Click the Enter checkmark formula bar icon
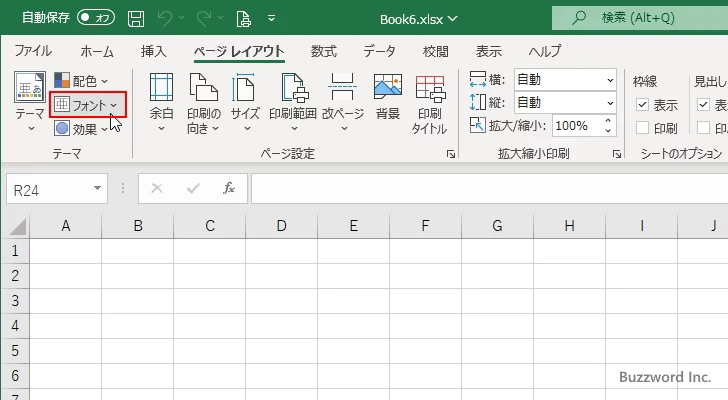Image resolution: width=728 pixels, height=400 pixels. (x=193, y=188)
